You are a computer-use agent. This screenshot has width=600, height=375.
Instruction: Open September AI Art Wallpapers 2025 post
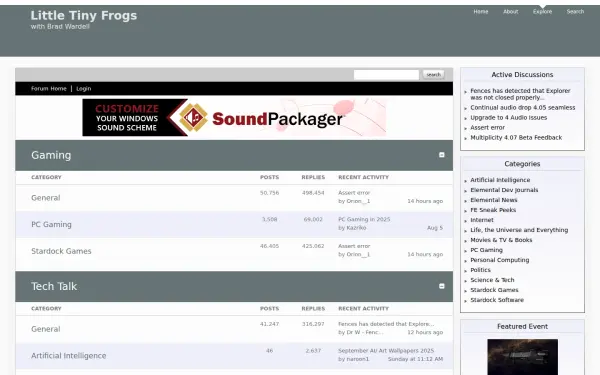(x=386, y=351)
